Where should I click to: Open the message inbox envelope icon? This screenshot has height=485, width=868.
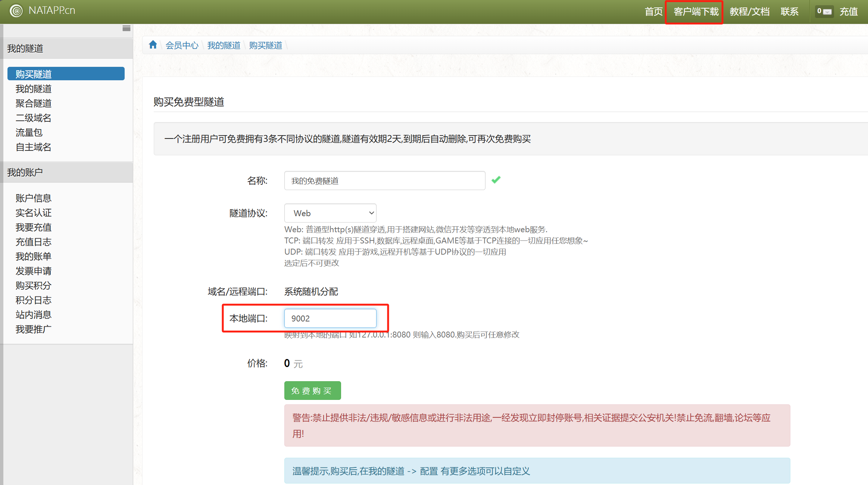point(827,11)
